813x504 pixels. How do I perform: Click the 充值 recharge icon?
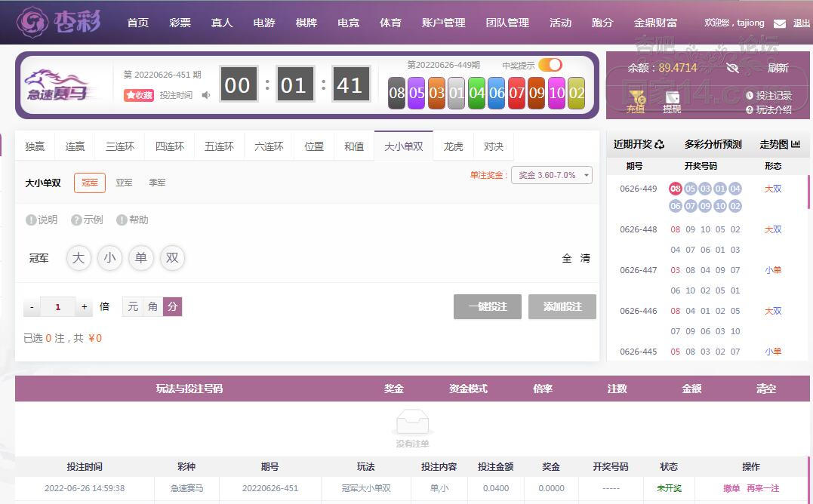click(x=636, y=102)
